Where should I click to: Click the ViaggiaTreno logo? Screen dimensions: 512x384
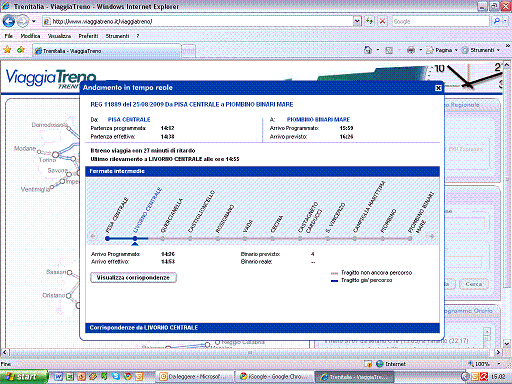click(x=51, y=78)
